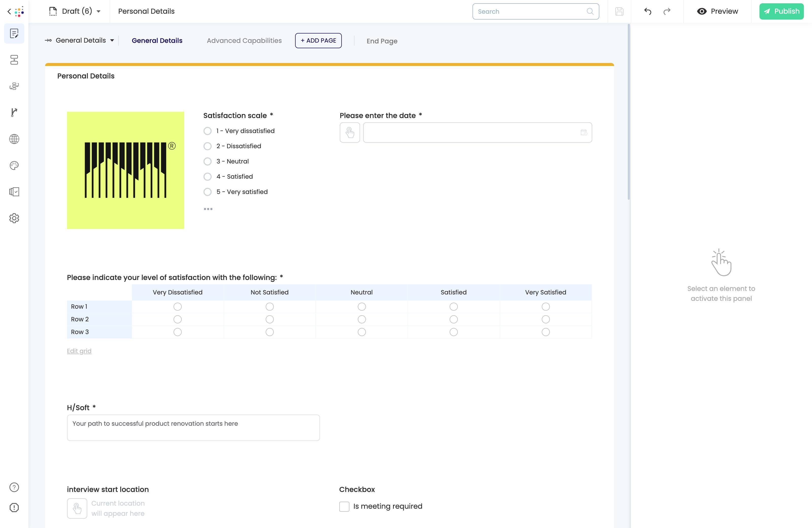
Task: Click the 'Personal Details' form heading
Action: pos(86,76)
